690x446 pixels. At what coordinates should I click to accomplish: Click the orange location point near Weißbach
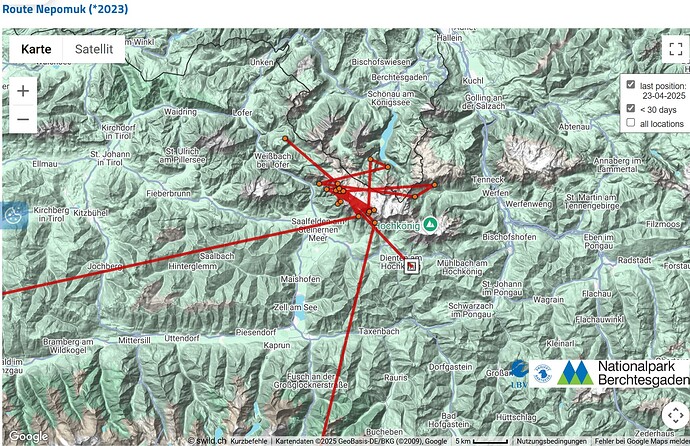click(x=285, y=139)
